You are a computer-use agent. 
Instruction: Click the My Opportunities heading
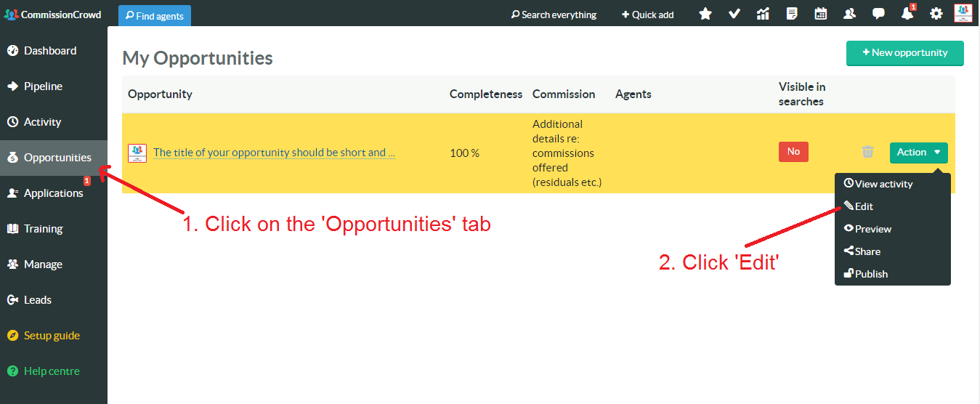[198, 58]
